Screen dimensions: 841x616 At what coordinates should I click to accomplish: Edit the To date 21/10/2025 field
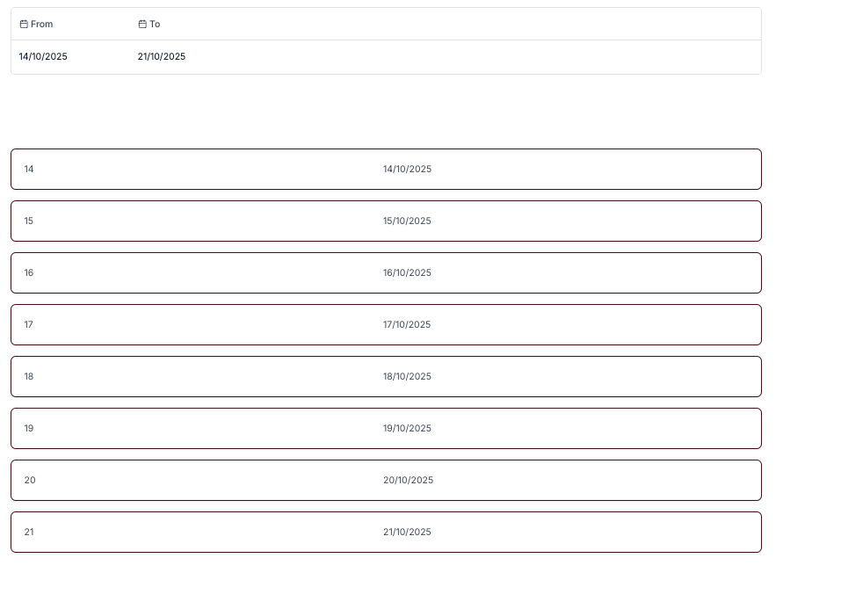[162, 57]
